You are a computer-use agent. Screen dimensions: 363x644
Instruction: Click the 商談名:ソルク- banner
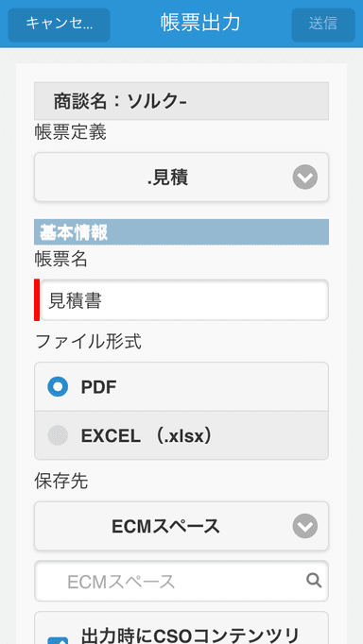point(181,101)
